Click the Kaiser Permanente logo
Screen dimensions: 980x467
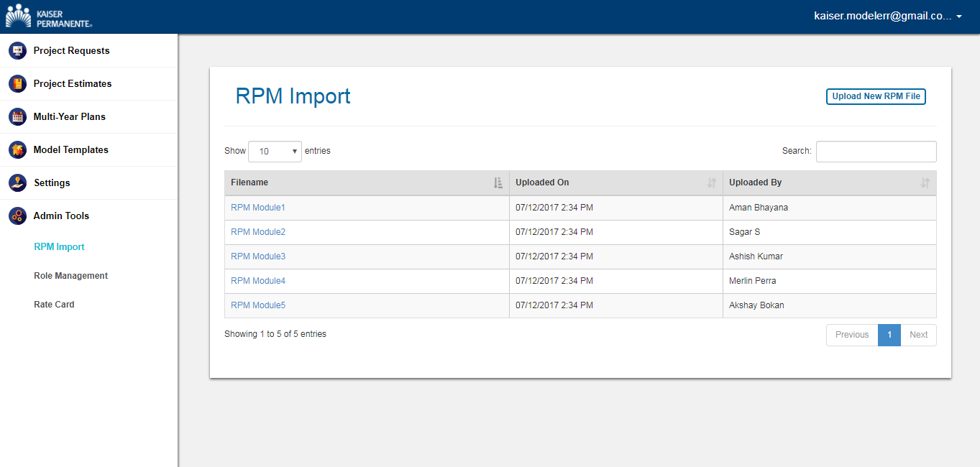[x=49, y=17]
